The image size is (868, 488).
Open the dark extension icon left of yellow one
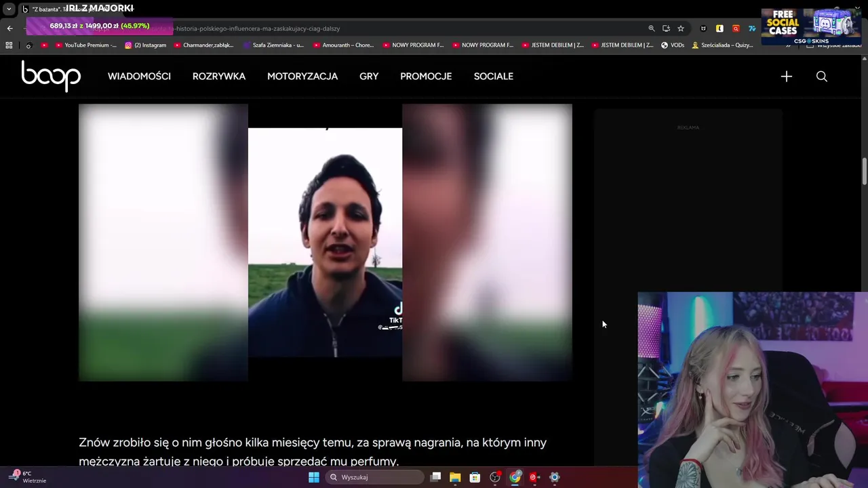pos(703,28)
